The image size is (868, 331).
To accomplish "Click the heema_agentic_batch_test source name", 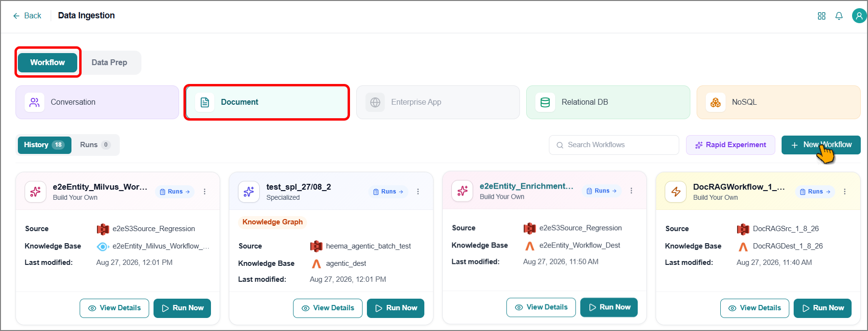I will pos(368,246).
